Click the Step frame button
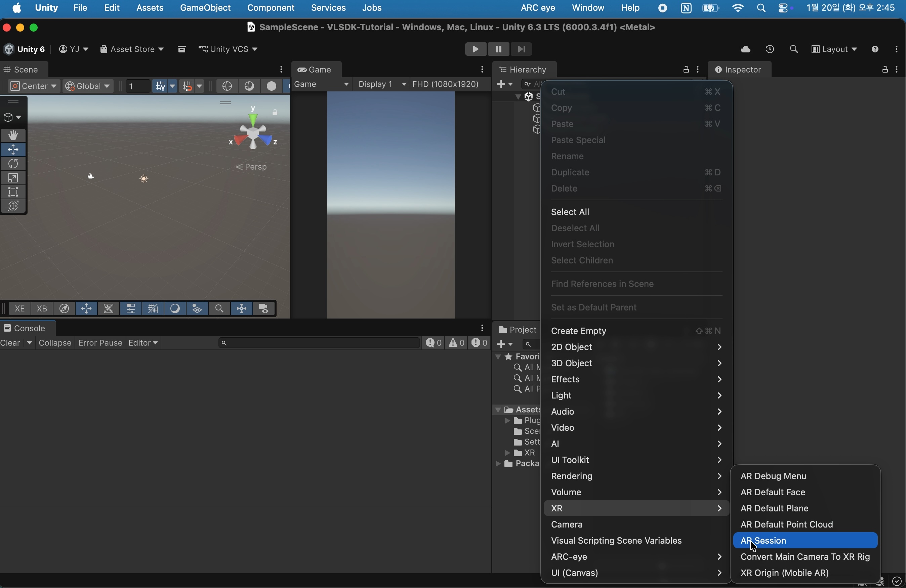The image size is (906, 588). (x=522, y=49)
